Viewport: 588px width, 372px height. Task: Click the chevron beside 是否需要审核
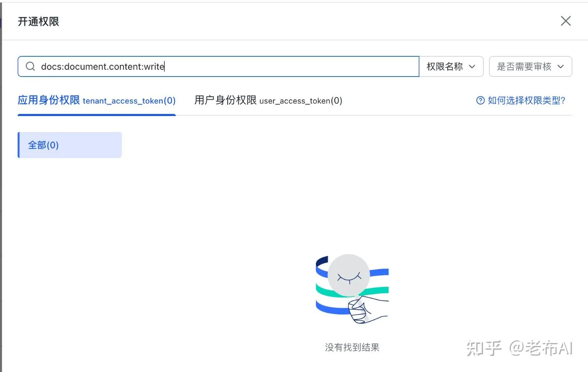[561, 66]
